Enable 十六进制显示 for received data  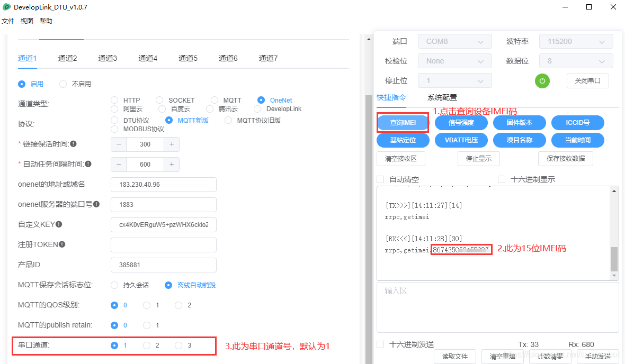click(x=501, y=179)
